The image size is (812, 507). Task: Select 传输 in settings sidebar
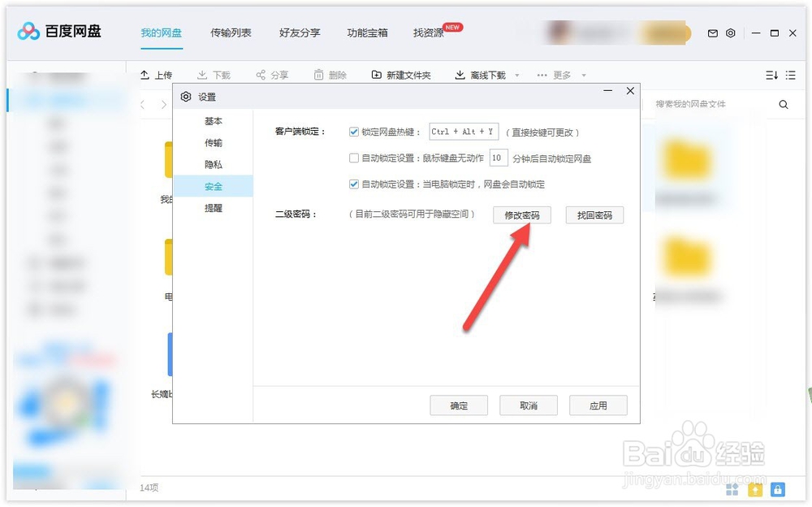click(214, 143)
